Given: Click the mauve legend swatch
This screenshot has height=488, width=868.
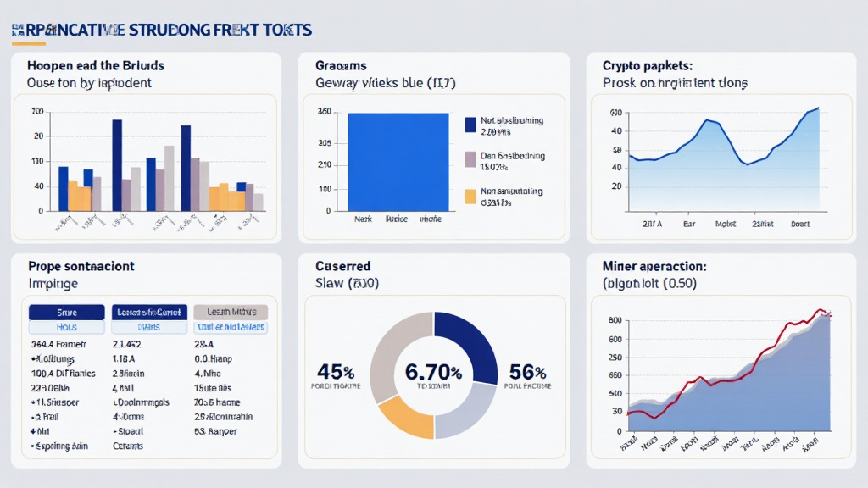Looking at the screenshot, I should click(470, 159).
